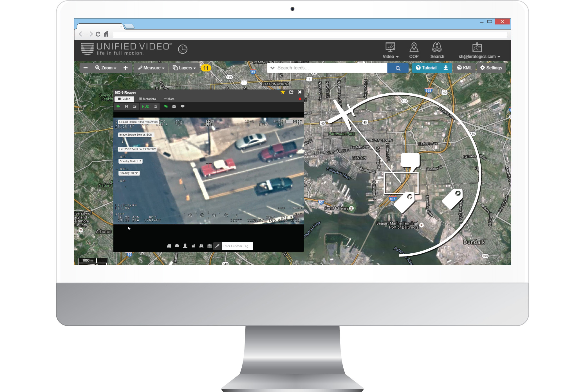Click the Unified Video logo
Screen dimensions: 585x392
(126, 49)
